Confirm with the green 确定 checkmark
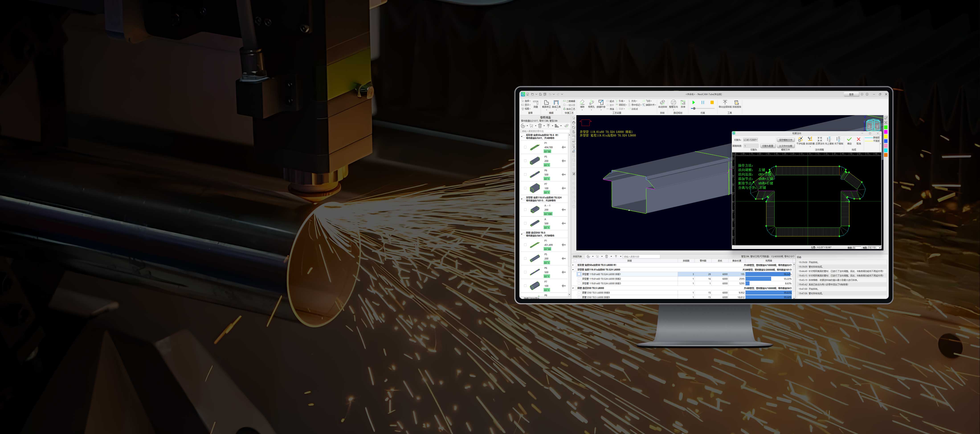The image size is (980, 434). click(x=849, y=139)
